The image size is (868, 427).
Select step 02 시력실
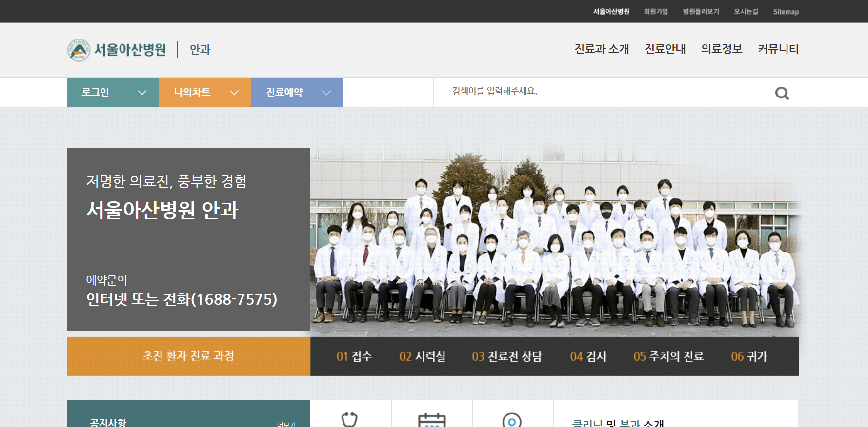(x=423, y=356)
